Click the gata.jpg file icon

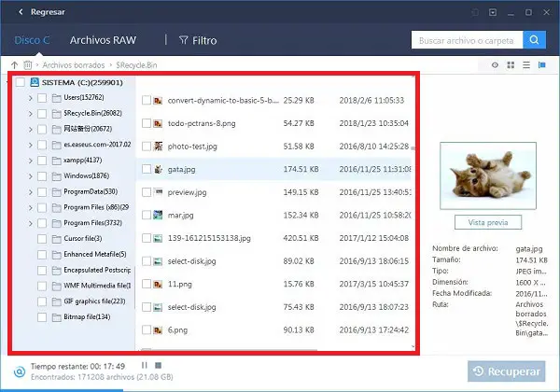tap(158, 169)
